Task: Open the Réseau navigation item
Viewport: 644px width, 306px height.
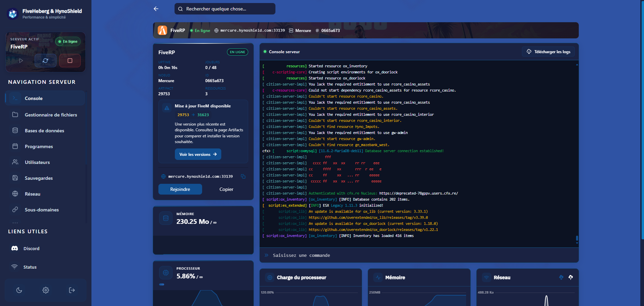Action: click(x=45, y=194)
